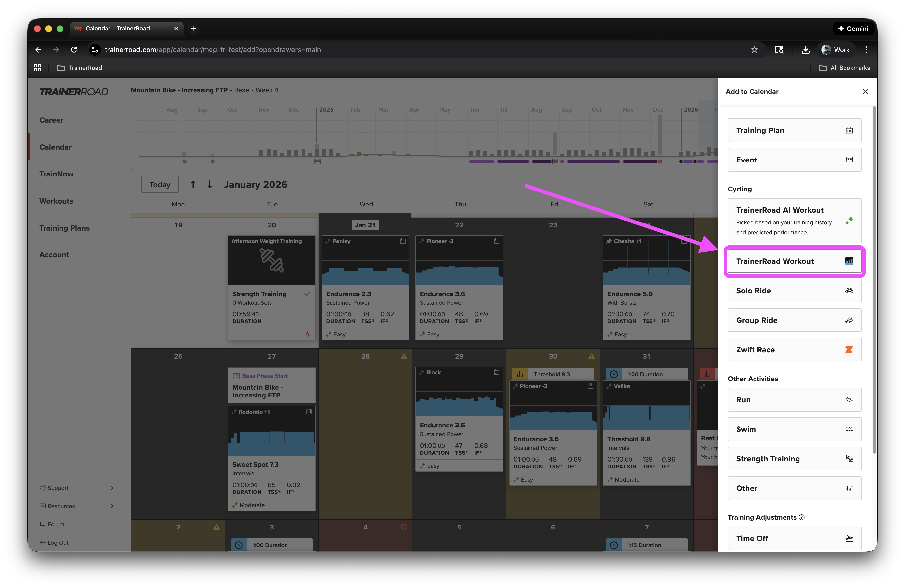905x588 pixels.
Task: Select the Jan 21 date label
Action: click(365, 225)
